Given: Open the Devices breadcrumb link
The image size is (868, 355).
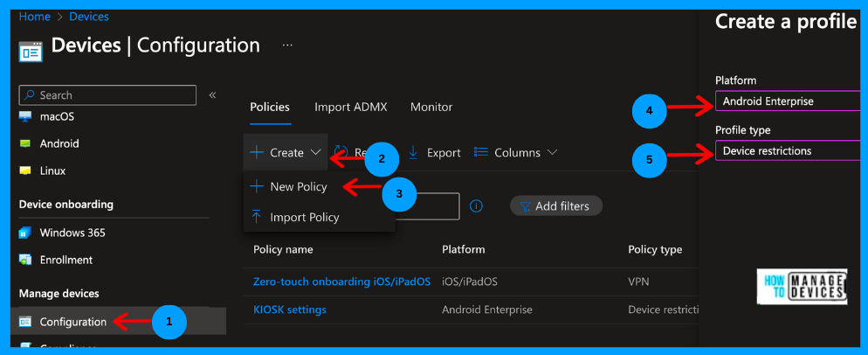Looking at the screenshot, I should click(88, 17).
